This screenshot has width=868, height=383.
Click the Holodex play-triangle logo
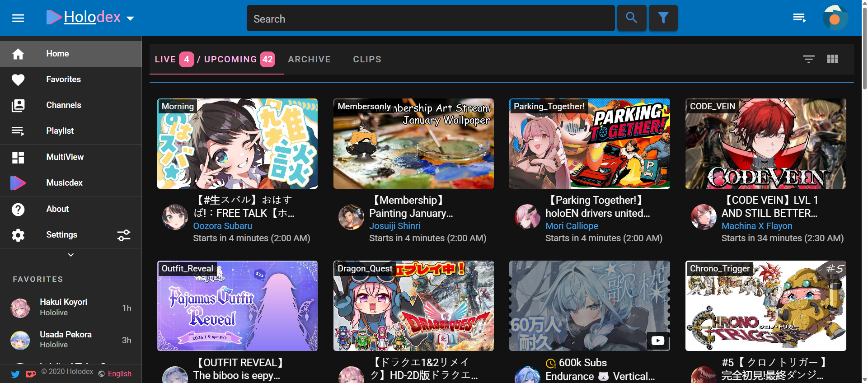click(54, 17)
